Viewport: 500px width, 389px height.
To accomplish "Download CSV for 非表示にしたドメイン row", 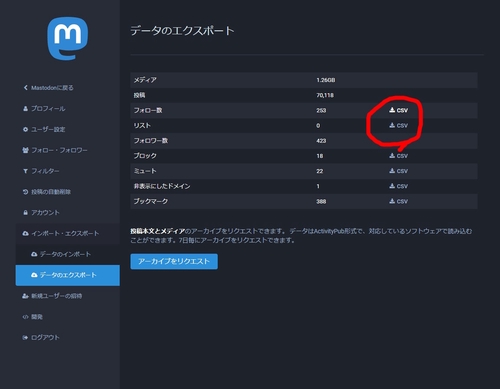I will [398, 186].
